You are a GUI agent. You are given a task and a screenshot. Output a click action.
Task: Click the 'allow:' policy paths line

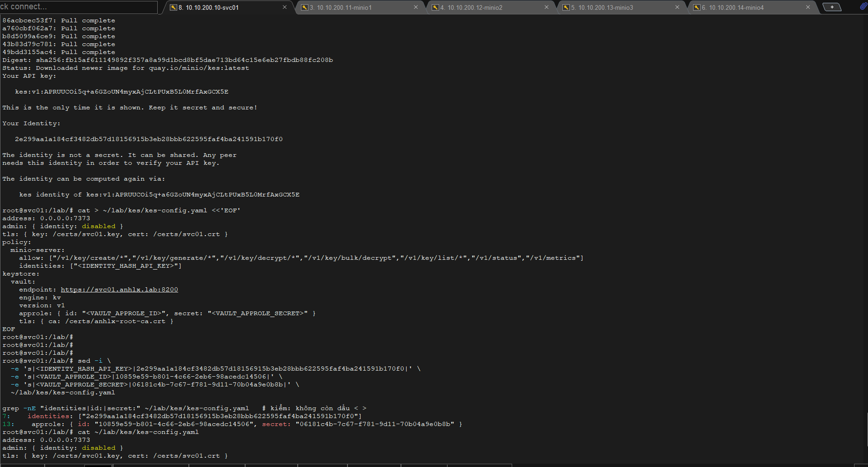[x=301, y=258]
